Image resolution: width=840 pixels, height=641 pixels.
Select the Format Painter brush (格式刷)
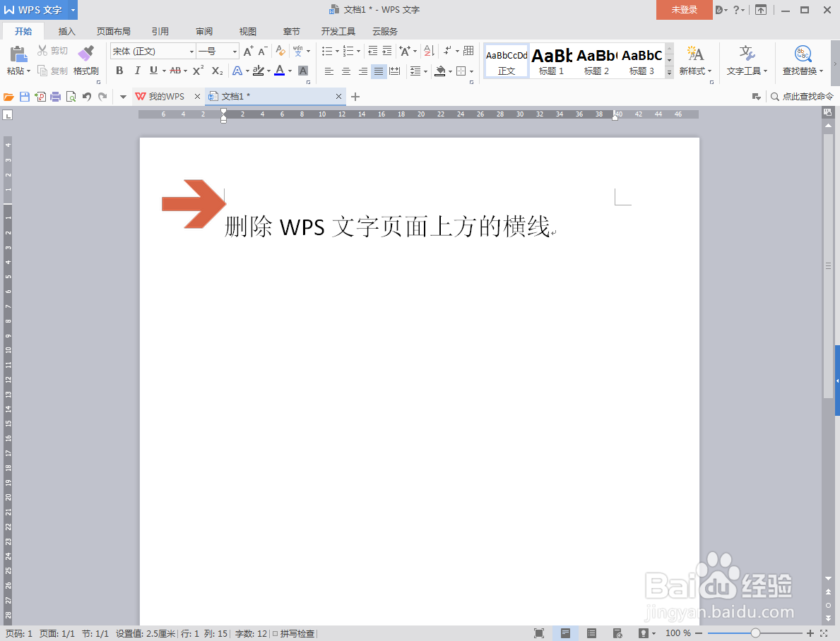click(x=85, y=59)
